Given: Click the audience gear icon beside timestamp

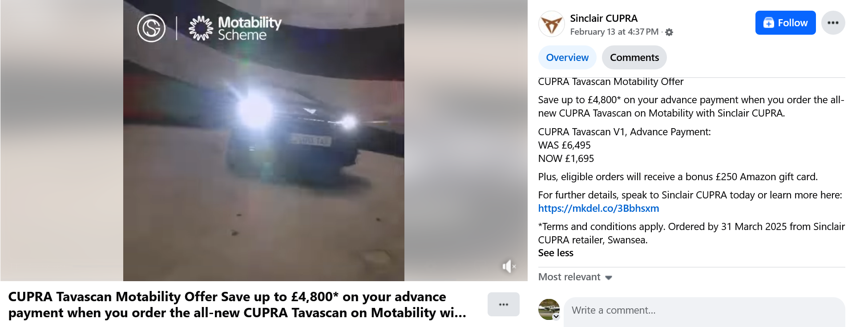Looking at the screenshot, I should coord(669,32).
